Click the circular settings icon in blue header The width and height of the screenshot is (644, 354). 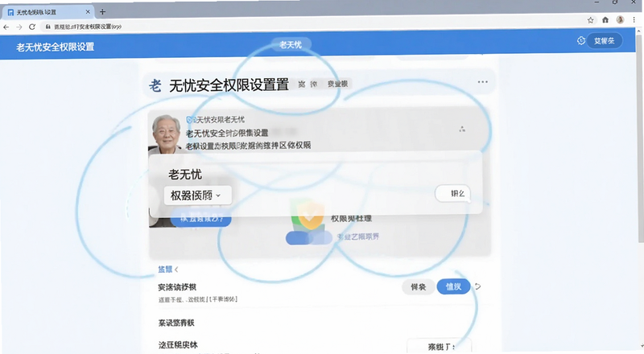tap(580, 41)
